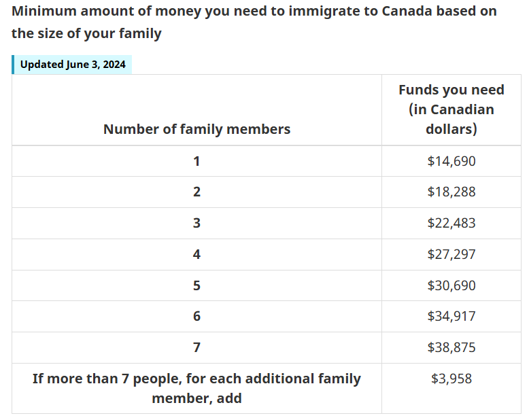Select the row for 4 family members
529x420 pixels.
tap(267, 254)
